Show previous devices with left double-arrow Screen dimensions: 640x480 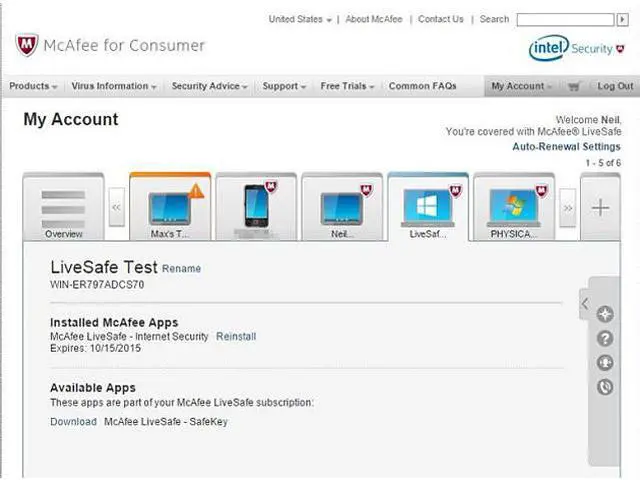pyautogui.click(x=117, y=207)
